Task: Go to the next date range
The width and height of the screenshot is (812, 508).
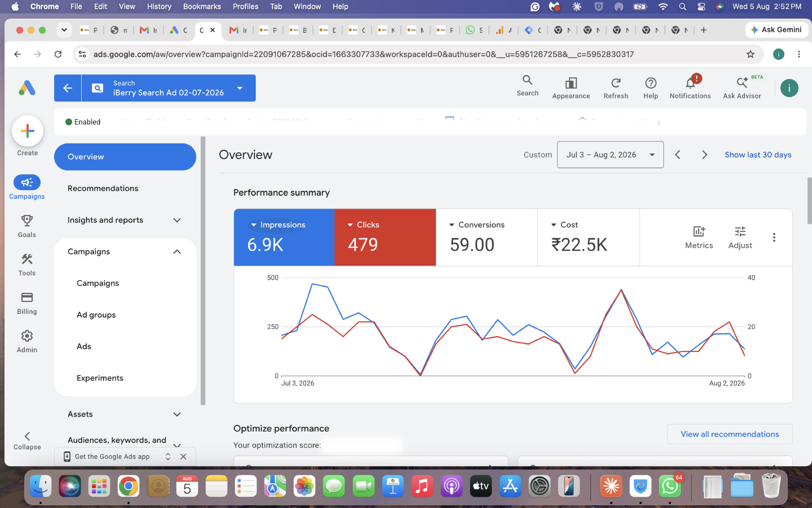Action: [x=704, y=155]
